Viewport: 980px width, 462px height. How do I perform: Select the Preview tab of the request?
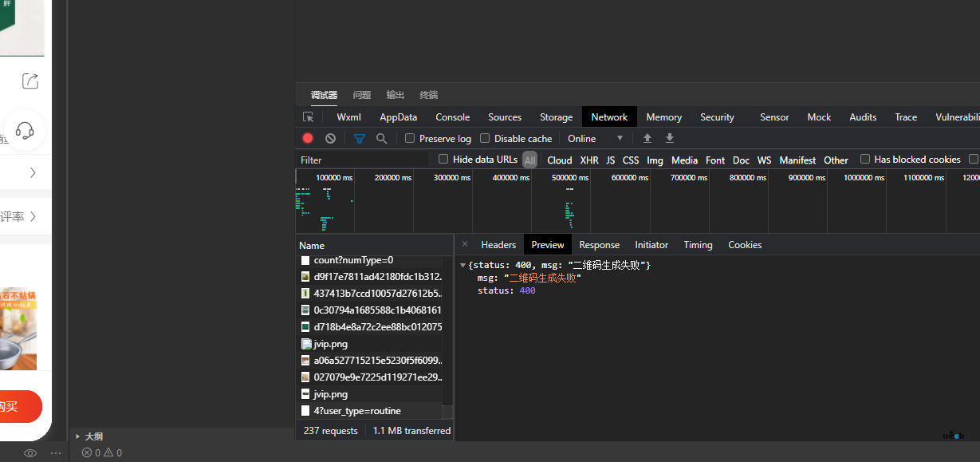click(548, 245)
